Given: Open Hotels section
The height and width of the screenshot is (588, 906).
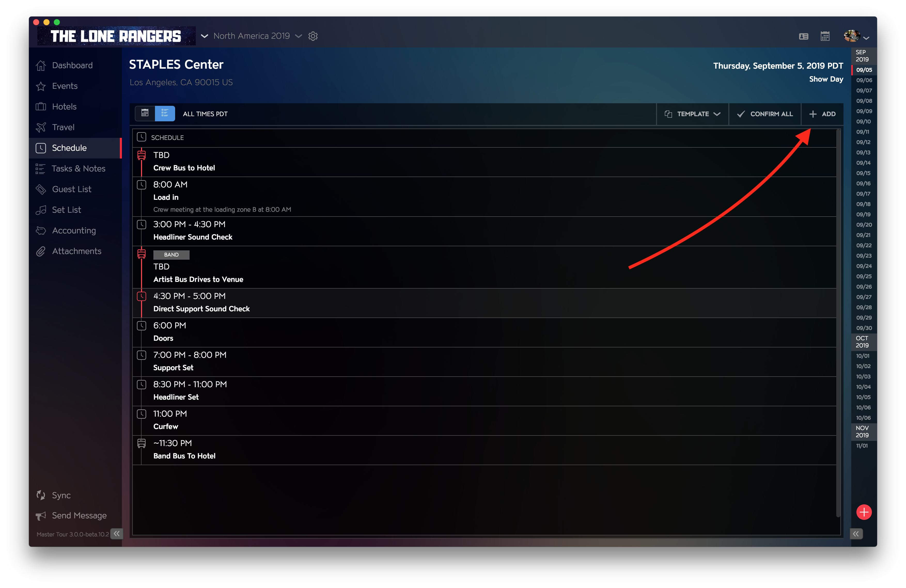Looking at the screenshot, I should click(x=75, y=107).
